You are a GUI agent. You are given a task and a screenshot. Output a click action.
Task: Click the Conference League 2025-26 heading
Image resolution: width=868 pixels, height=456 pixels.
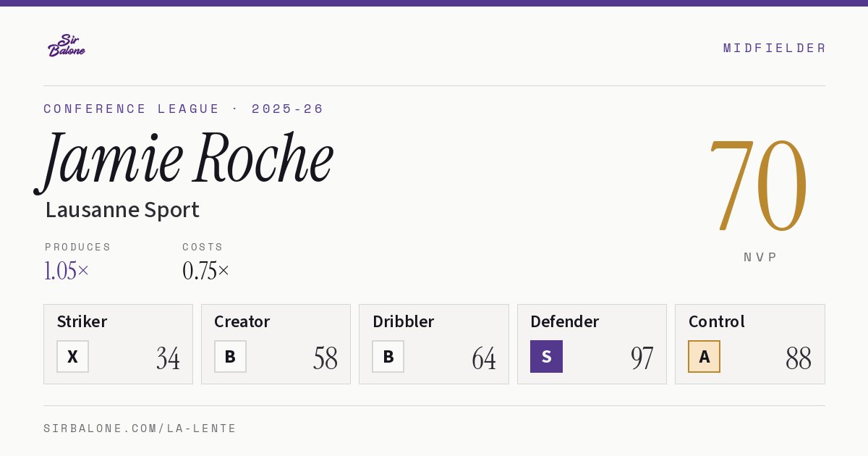click(x=184, y=109)
